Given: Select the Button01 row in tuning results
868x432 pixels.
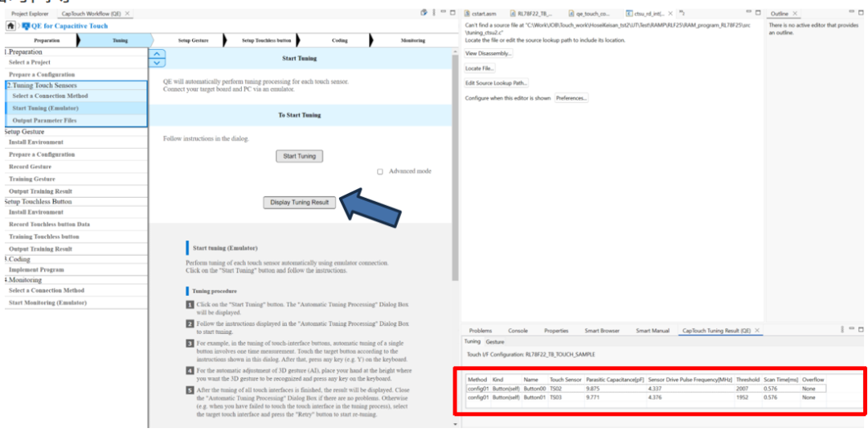Looking at the screenshot, I should pos(646,397).
